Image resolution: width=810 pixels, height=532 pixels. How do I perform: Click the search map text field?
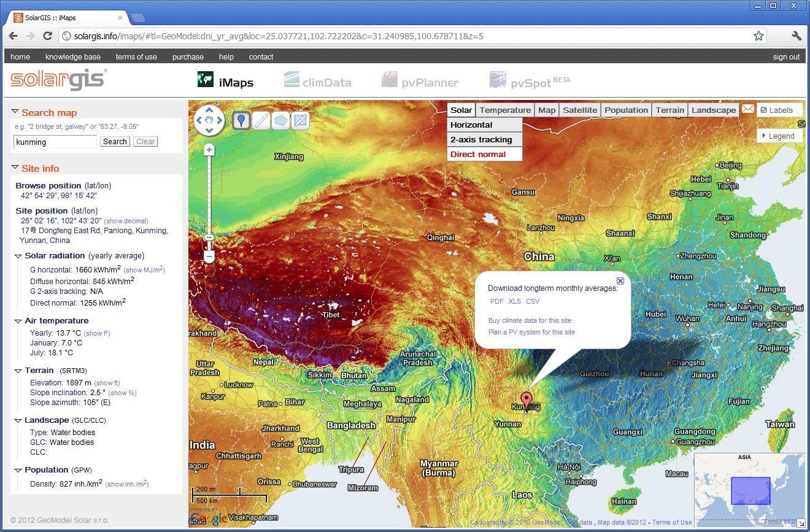(x=55, y=142)
